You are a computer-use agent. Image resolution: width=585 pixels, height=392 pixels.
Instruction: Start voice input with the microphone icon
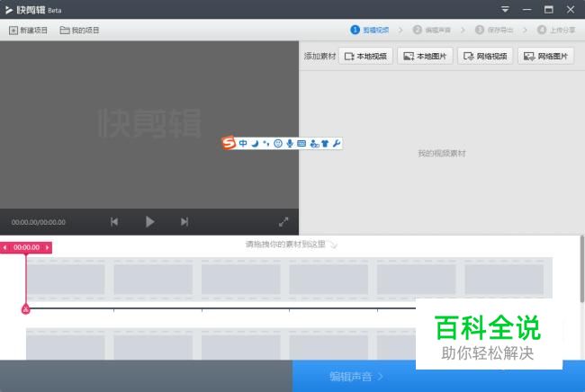290,144
